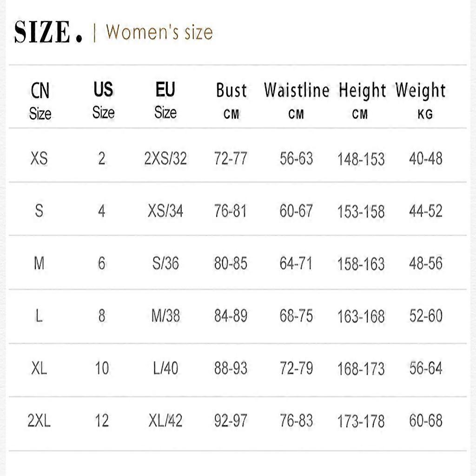Select the US Size column header

pos(104,100)
